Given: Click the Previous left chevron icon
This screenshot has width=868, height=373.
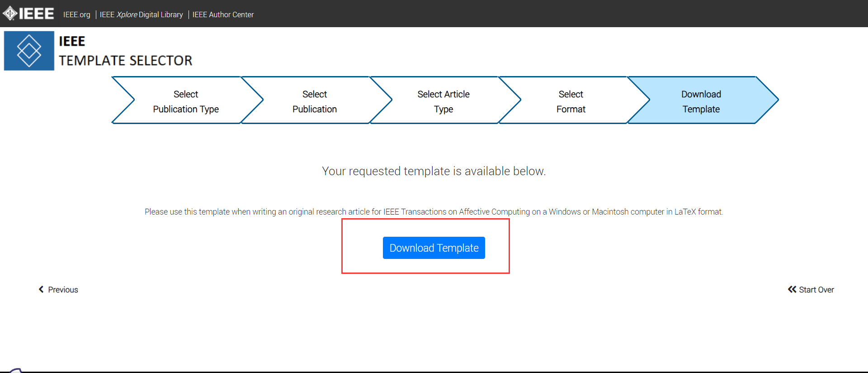Looking at the screenshot, I should coord(41,289).
